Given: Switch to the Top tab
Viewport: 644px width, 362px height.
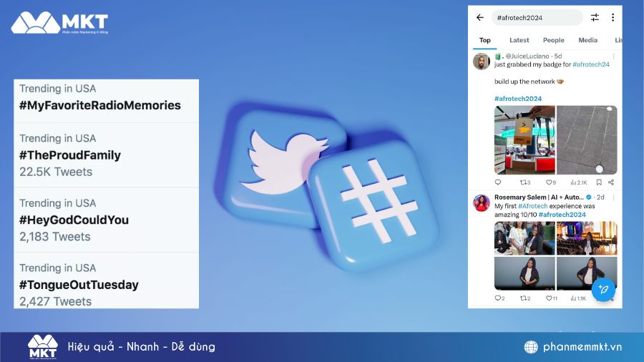Looking at the screenshot, I should [x=484, y=40].
